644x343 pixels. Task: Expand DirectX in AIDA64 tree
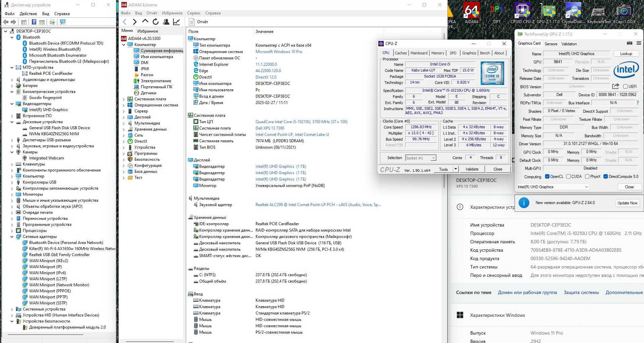click(123, 141)
